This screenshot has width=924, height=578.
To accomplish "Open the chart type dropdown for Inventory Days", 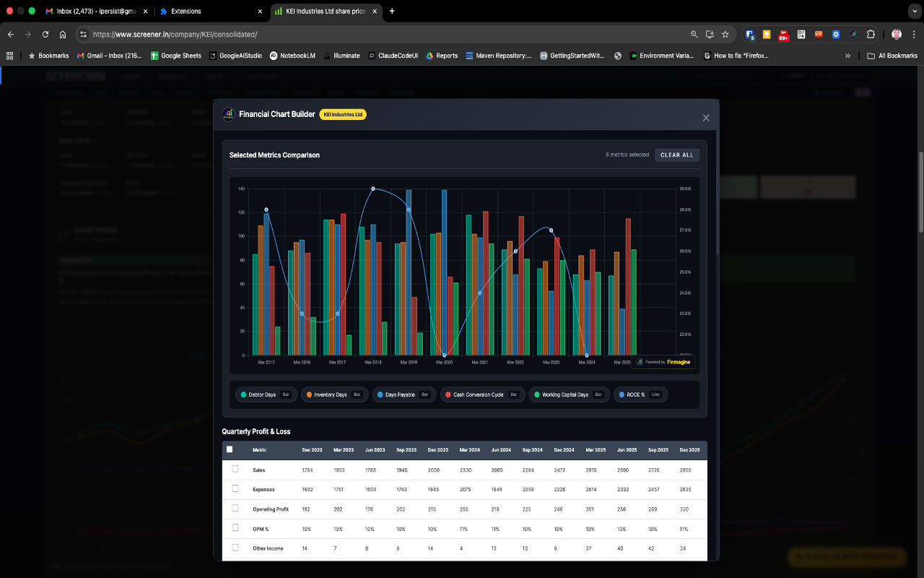I will (x=357, y=394).
